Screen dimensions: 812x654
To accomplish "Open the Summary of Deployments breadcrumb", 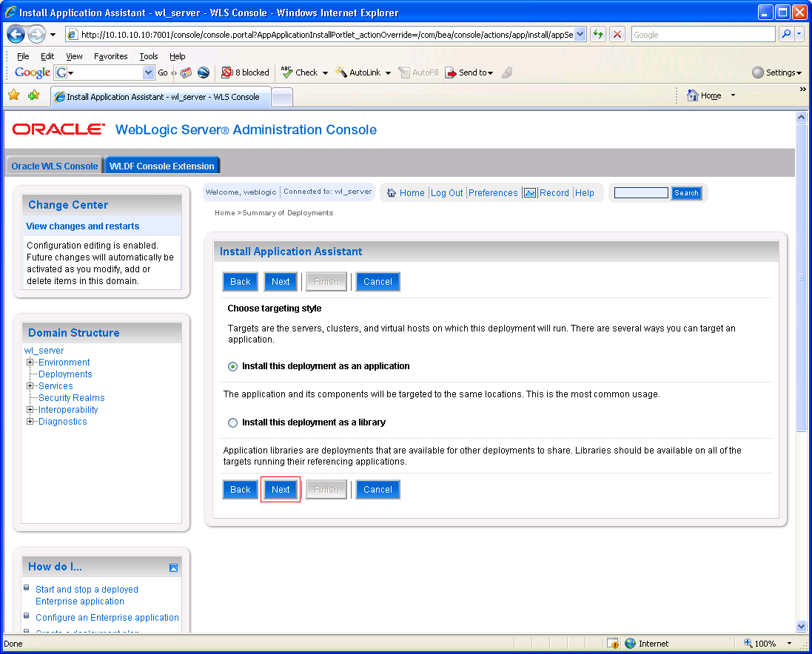I will (x=287, y=213).
